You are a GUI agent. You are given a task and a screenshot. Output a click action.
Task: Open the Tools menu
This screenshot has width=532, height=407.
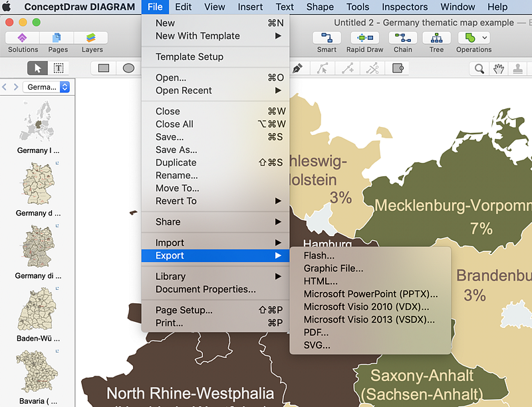pyautogui.click(x=358, y=7)
